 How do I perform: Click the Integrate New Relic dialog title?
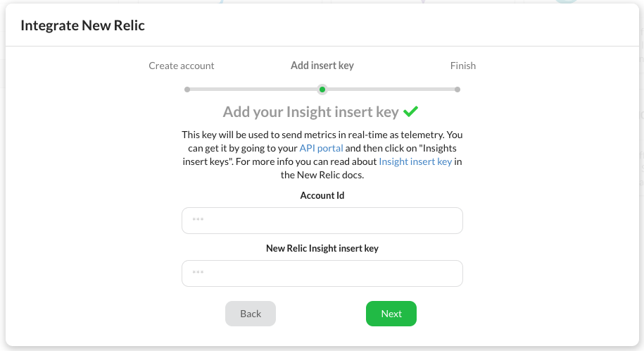coord(82,25)
